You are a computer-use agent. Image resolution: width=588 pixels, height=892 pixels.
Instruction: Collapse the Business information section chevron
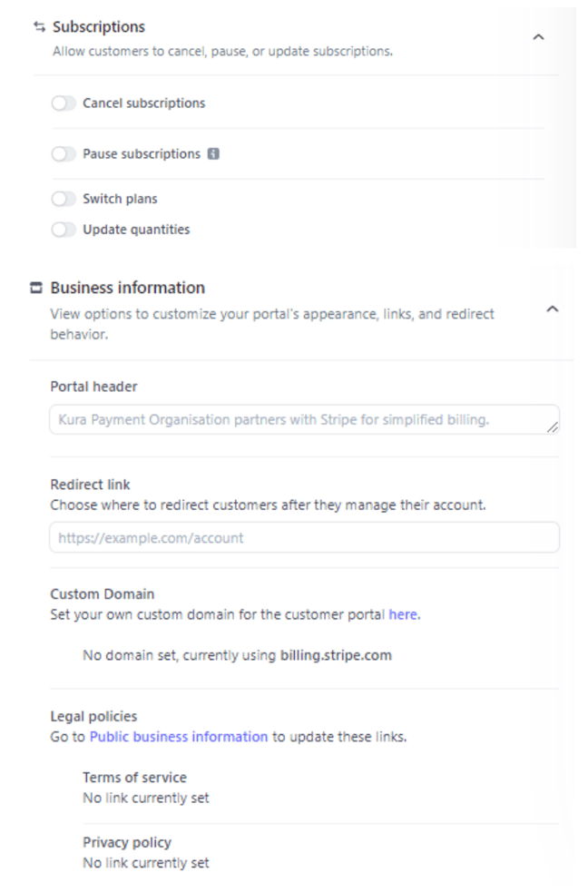click(x=553, y=309)
